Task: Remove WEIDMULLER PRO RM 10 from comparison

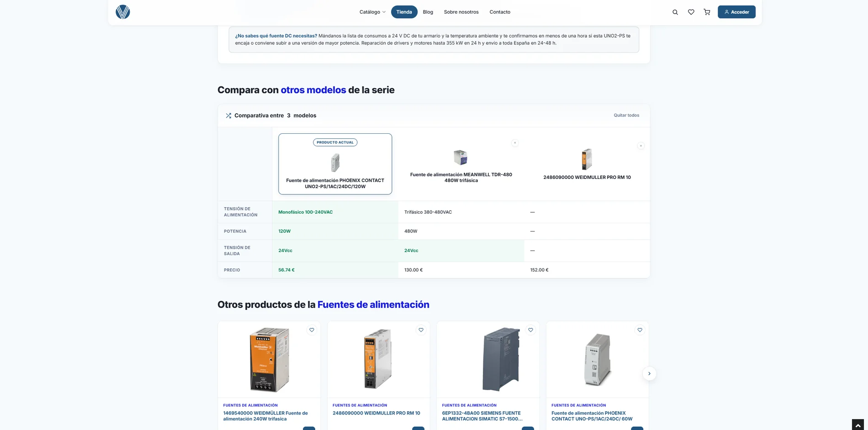Action: click(641, 146)
